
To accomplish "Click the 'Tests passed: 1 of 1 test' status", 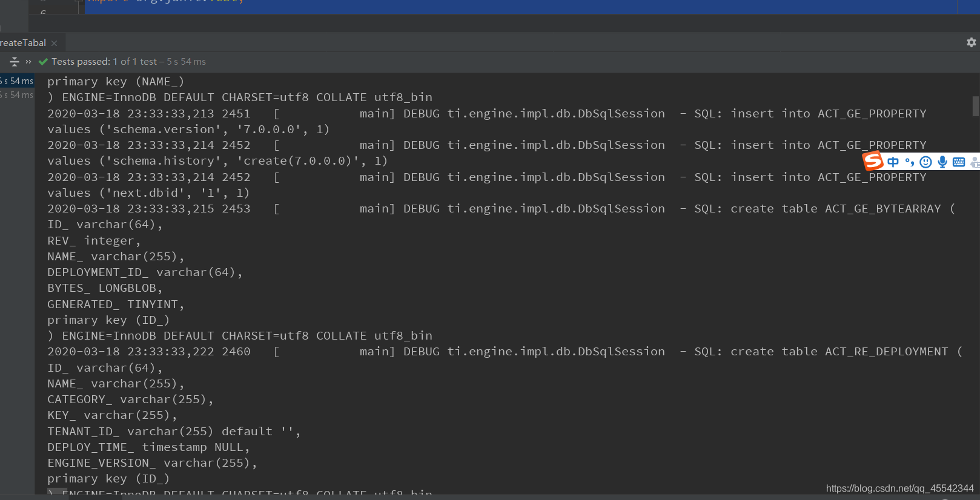I will 103,62.
